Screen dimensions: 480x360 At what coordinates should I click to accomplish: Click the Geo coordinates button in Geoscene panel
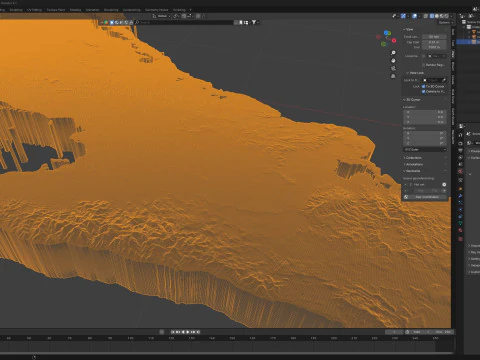[x=425, y=197]
